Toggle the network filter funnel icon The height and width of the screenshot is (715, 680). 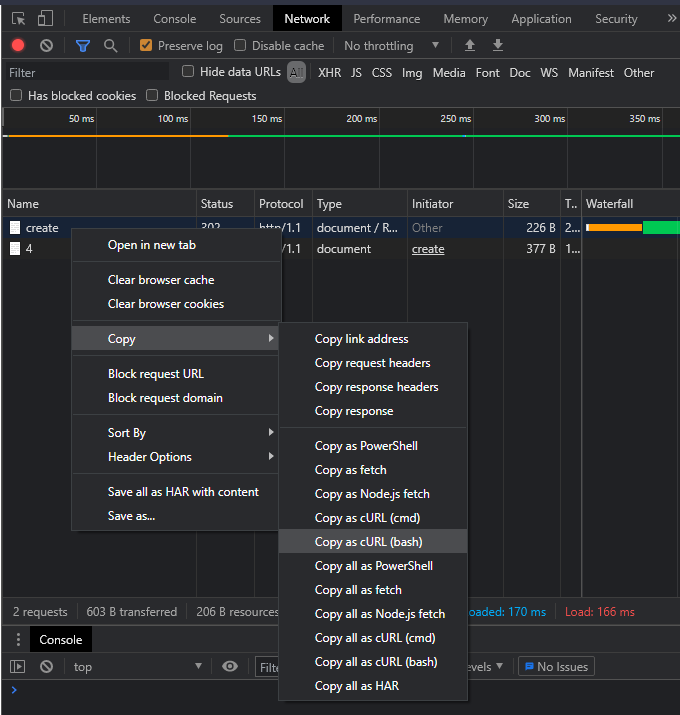(83, 46)
